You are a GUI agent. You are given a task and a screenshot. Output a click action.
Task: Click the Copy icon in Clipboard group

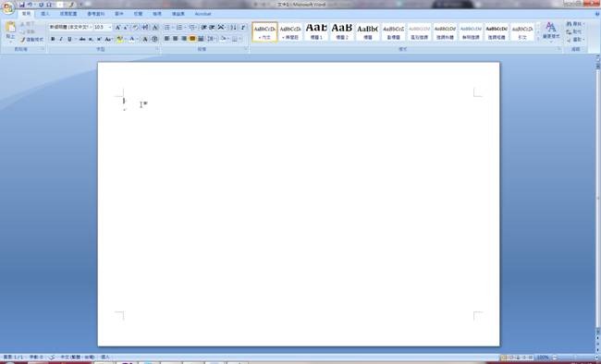(x=22, y=31)
